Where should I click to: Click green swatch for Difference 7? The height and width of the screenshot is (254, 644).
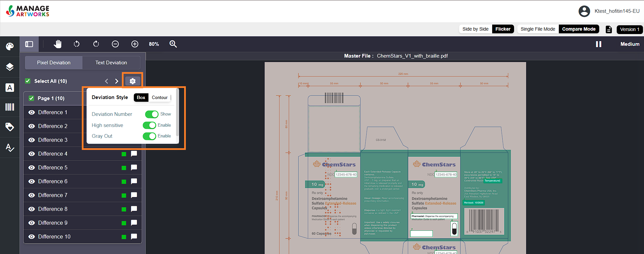pos(124,195)
